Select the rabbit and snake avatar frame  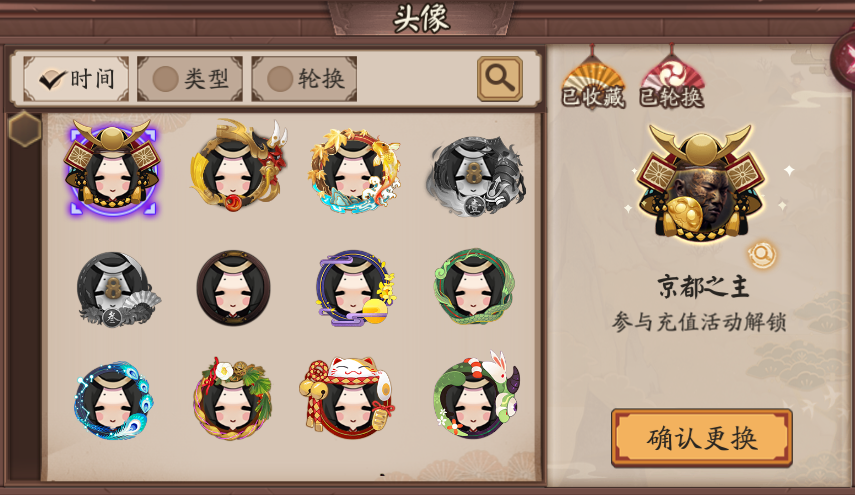(476, 395)
